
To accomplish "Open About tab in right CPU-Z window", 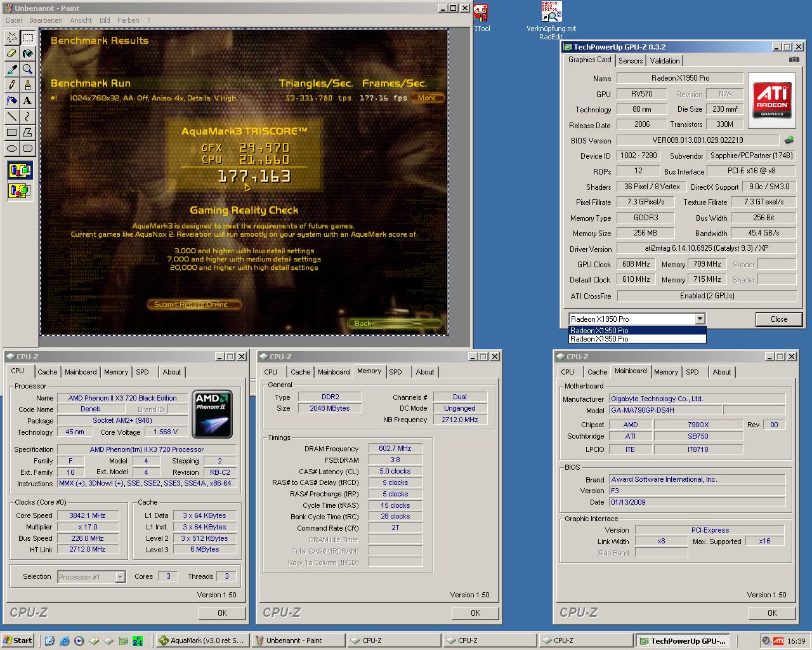I will 722,373.
